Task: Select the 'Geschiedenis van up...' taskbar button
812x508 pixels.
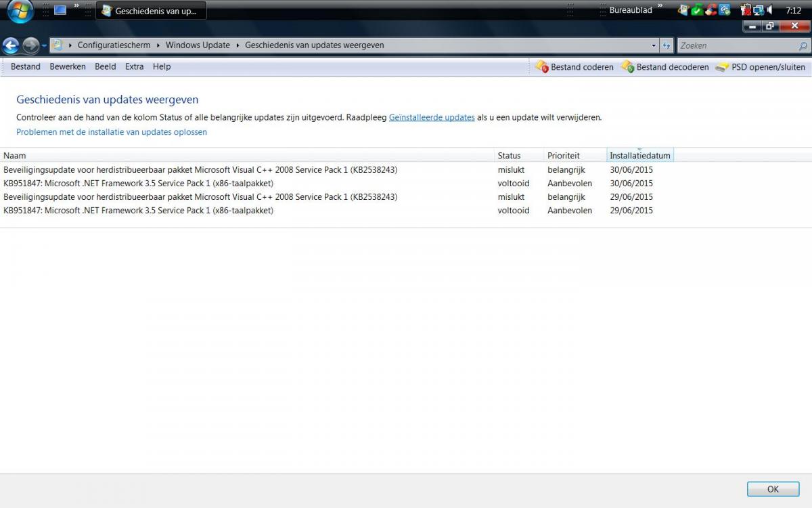Action: [151, 11]
